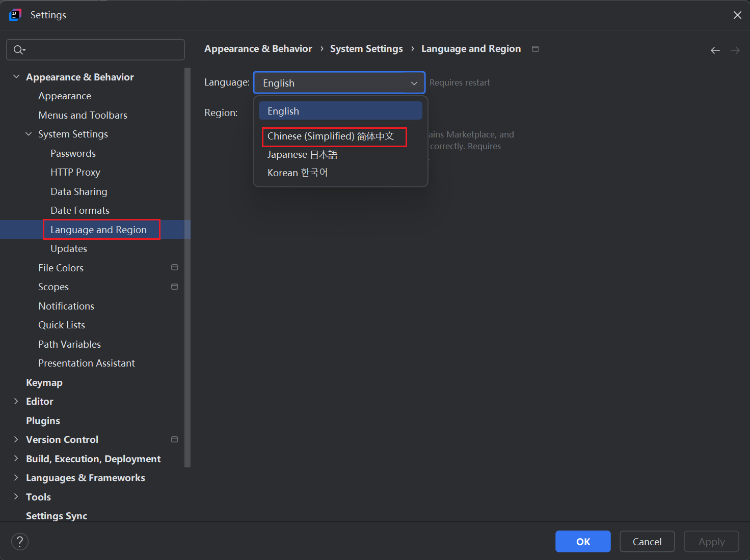Click the settings tree vertical scrollbar

coord(187,267)
